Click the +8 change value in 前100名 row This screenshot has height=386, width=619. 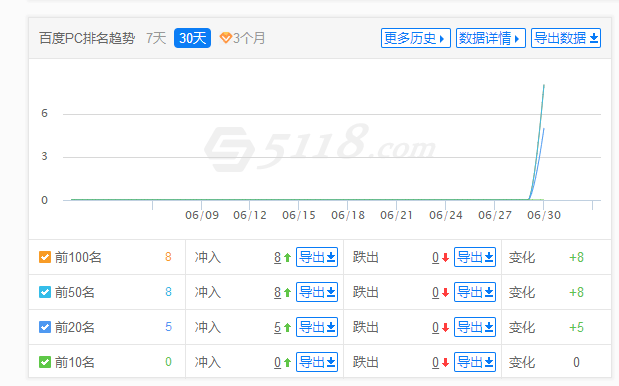(576, 257)
